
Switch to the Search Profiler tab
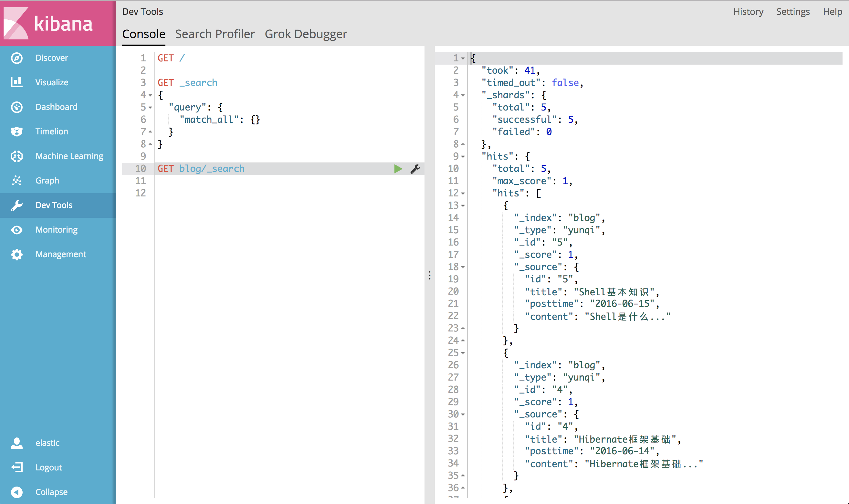pos(215,34)
